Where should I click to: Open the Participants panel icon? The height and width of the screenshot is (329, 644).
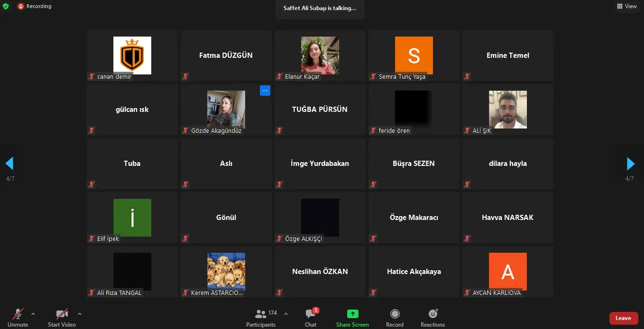260,314
